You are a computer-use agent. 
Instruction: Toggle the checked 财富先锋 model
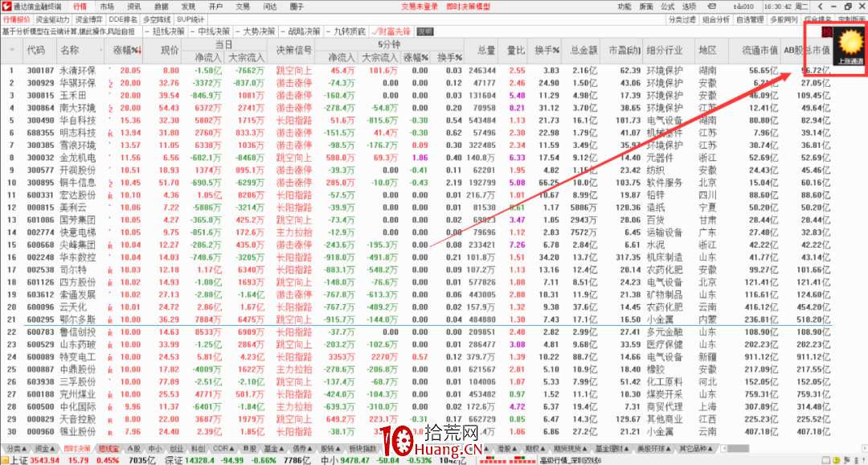[391, 31]
